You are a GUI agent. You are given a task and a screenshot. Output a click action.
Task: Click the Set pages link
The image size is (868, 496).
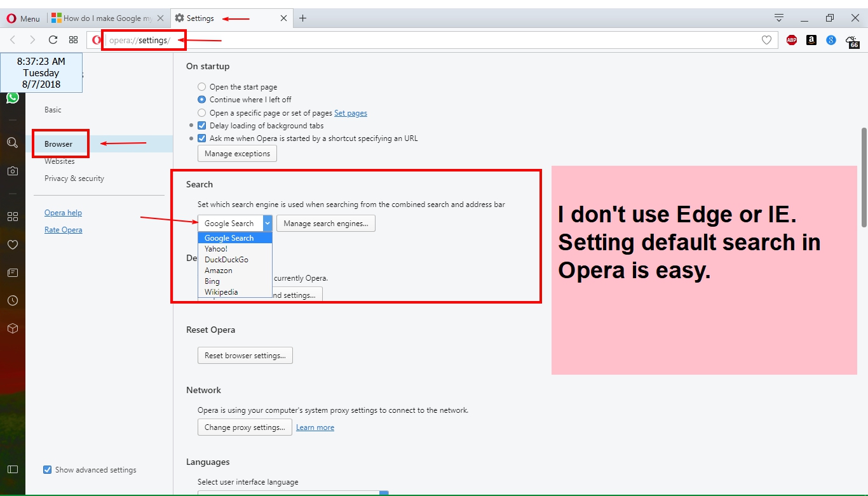(351, 113)
